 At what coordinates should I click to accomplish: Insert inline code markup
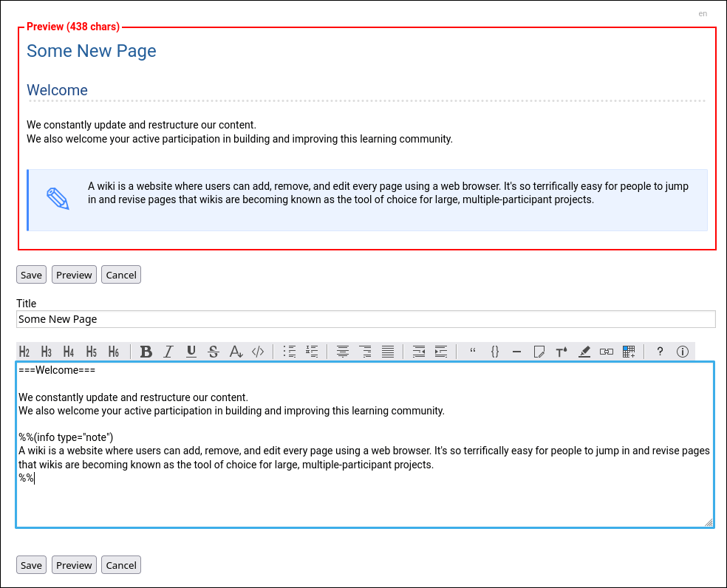point(258,352)
